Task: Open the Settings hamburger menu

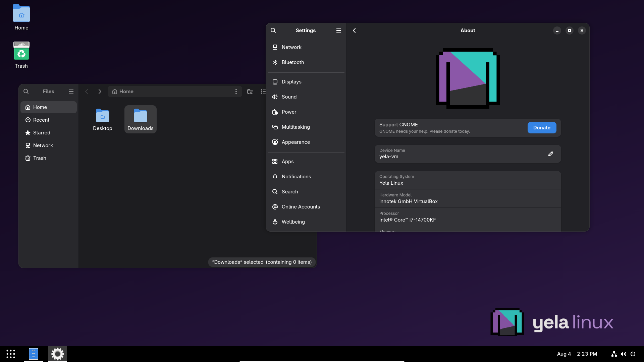Action: (x=339, y=31)
